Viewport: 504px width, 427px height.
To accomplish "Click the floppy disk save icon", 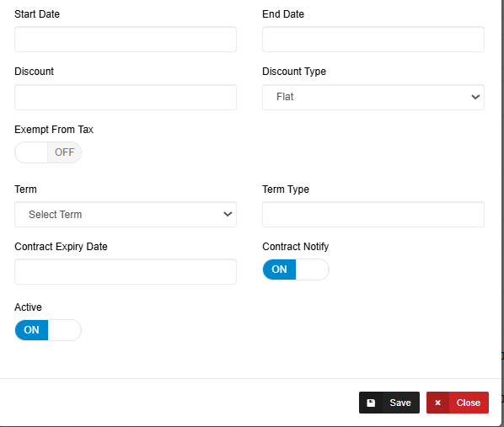I will pos(371,403).
